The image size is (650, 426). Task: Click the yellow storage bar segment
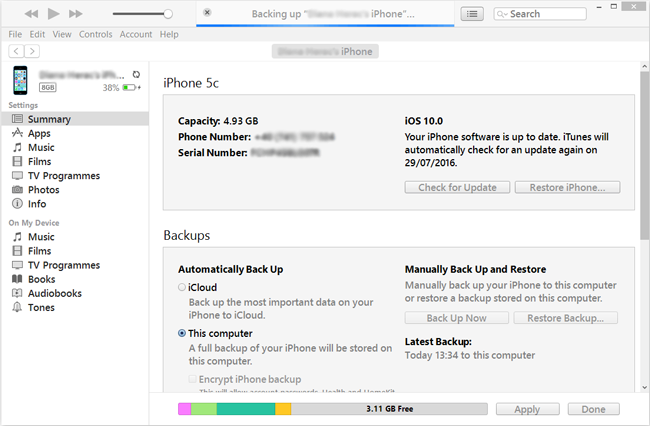click(283, 409)
